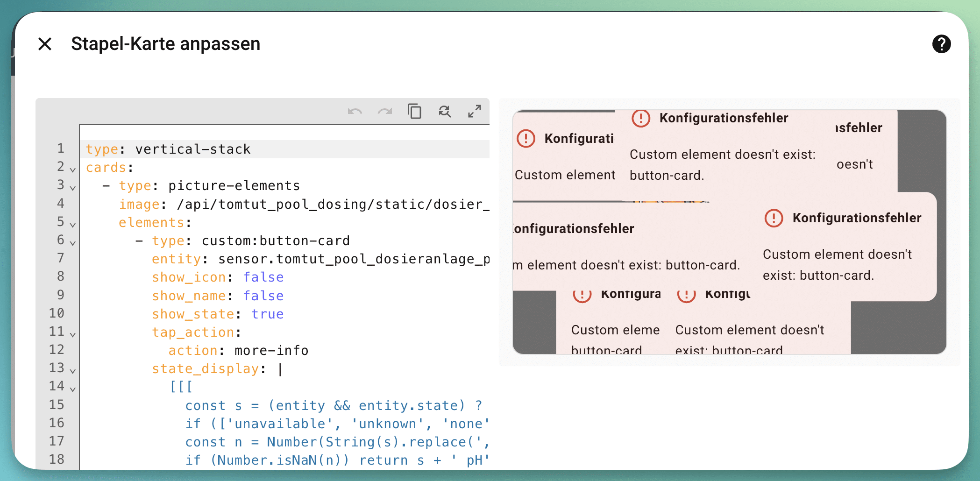Click the show_state true value

click(267, 314)
